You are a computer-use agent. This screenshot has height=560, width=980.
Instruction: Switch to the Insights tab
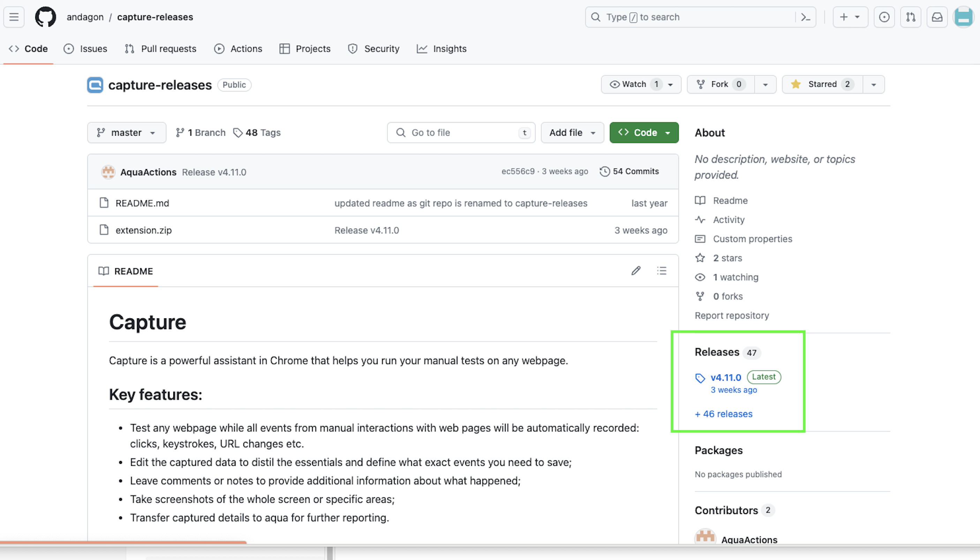[x=442, y=49]
